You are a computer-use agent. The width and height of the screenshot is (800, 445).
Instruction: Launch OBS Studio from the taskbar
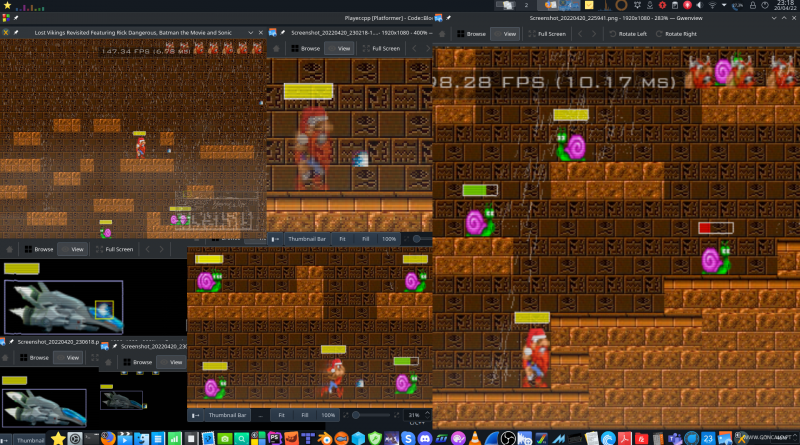coord(508,438)
